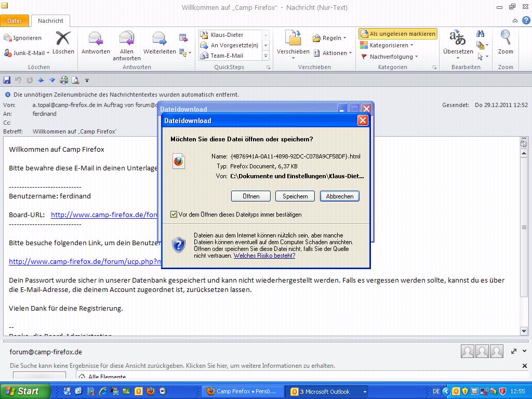This screenshot has height=399, width=532.
Task: Customize the quick access toolbar dropdown
Action: tap(87, 81)
